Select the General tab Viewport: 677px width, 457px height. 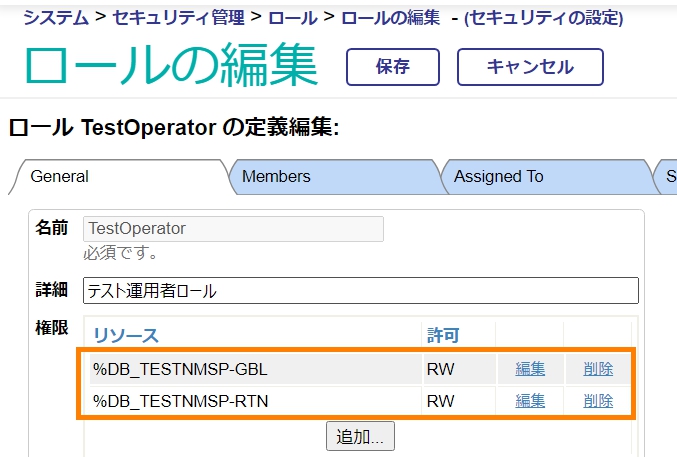point(60,177)
